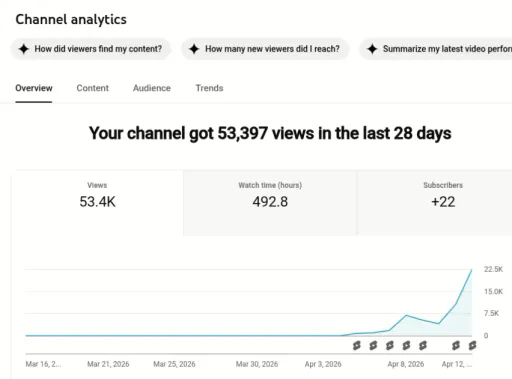Select the Subscribers +22 metric card
Viewport: 512px width, 379px height.
tap(434, 203)
